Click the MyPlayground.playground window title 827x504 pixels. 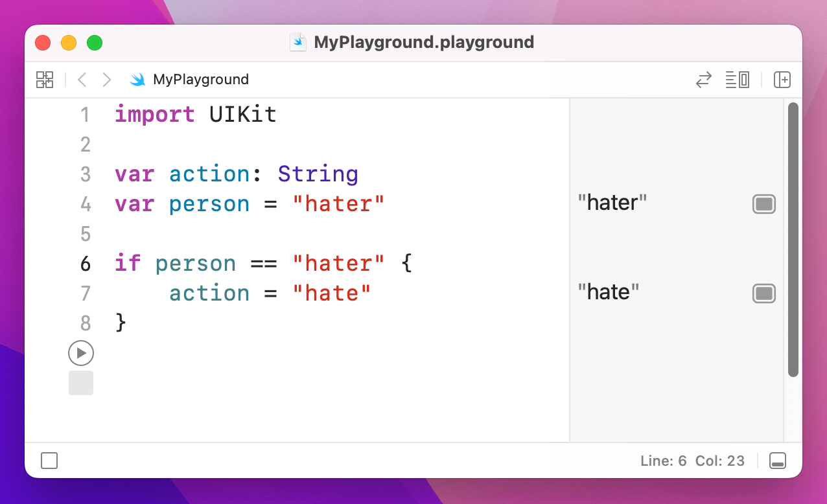click(x=424, y=43)
